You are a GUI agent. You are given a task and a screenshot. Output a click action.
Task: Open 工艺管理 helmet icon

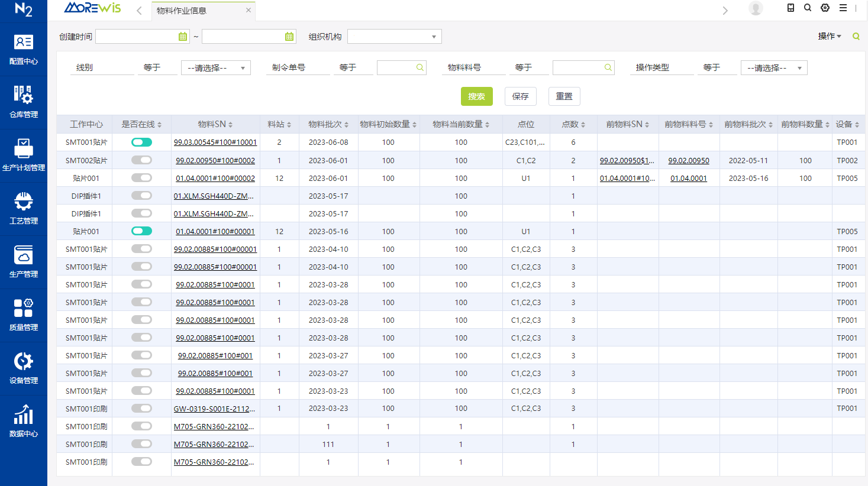(24, 208)
